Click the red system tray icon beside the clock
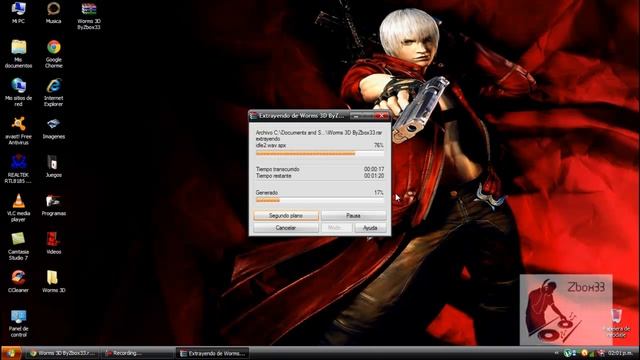Image resolution: width=640 pixels, height=360 pixels. [601, 353]
